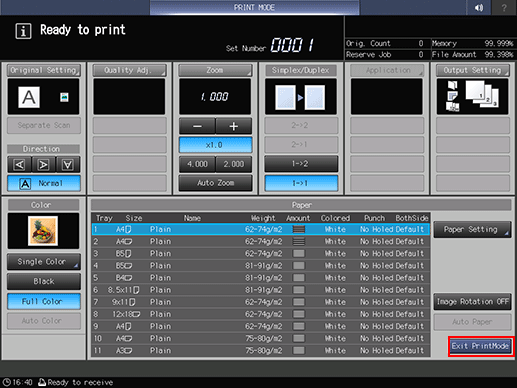Open the Output Setting menu
Viewport: 517px width, 388px height.
coord(472,70)
